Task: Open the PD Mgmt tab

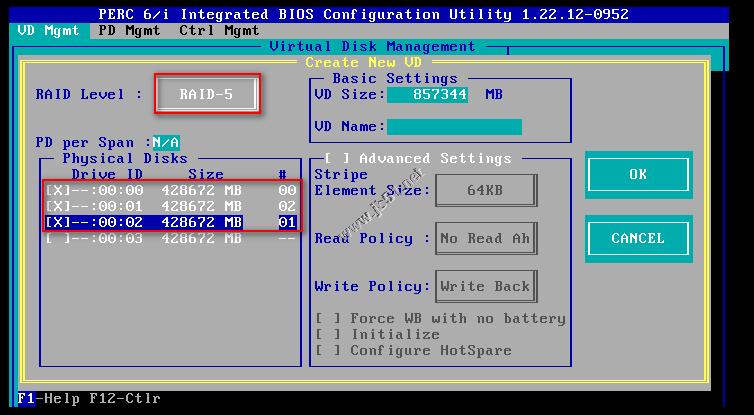Action: (128, 30)
